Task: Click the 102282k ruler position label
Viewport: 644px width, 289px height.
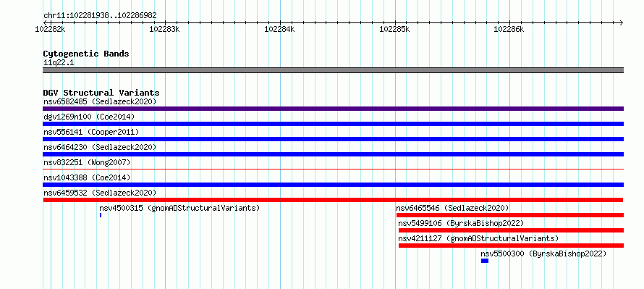Action: 50,29
